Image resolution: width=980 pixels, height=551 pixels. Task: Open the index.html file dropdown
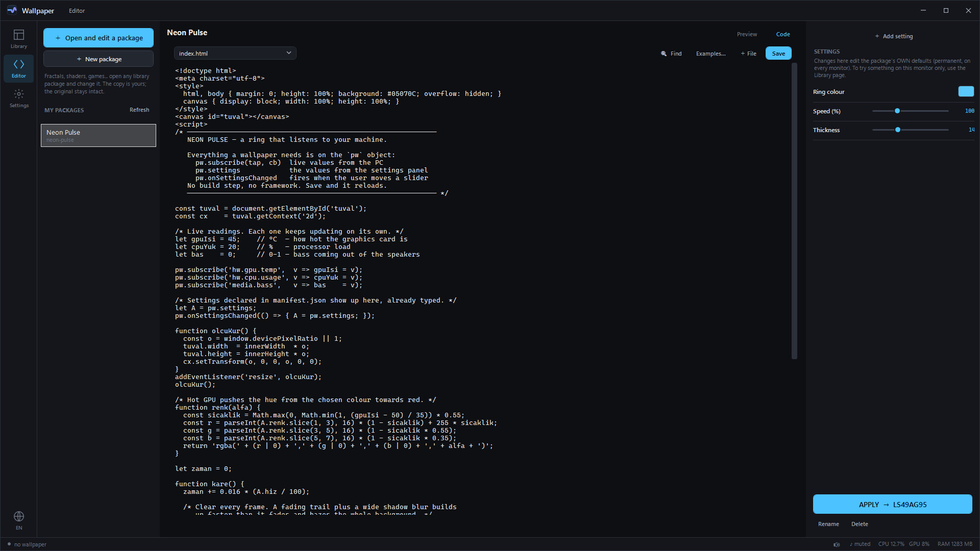tap(235, 53)
